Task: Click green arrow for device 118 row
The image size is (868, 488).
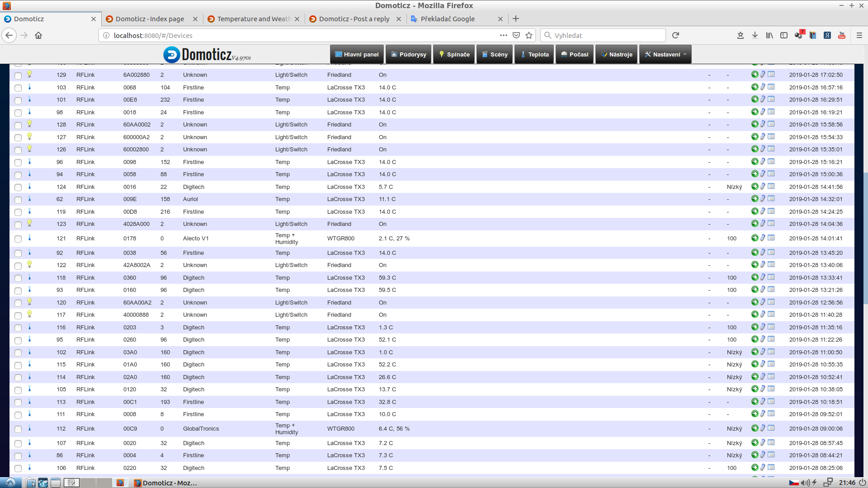Action: [755, 277]
